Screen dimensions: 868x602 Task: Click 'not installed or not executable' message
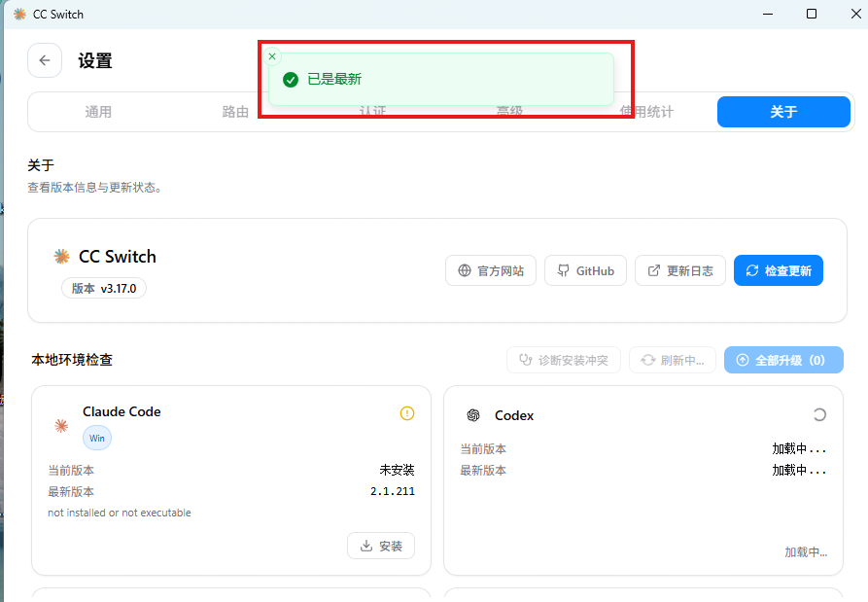click(119, 513)
